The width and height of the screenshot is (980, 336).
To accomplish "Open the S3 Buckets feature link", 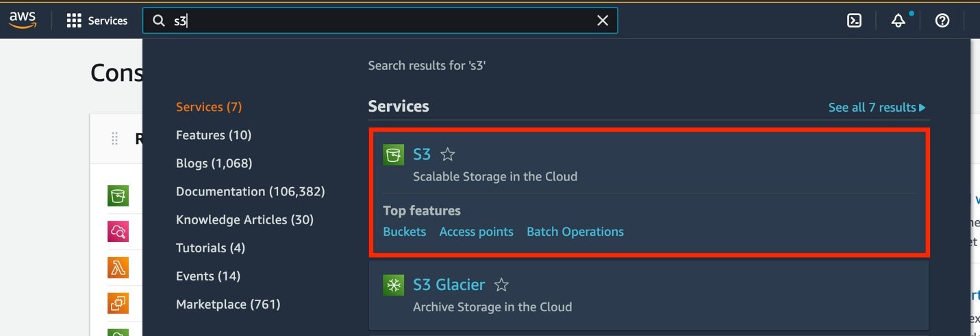I will click(x=404, y=232).
